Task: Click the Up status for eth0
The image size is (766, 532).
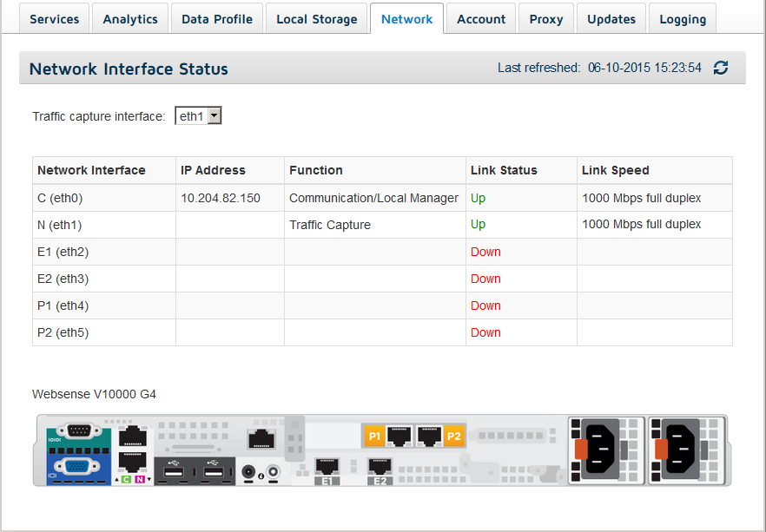Action: coord(478,198)
